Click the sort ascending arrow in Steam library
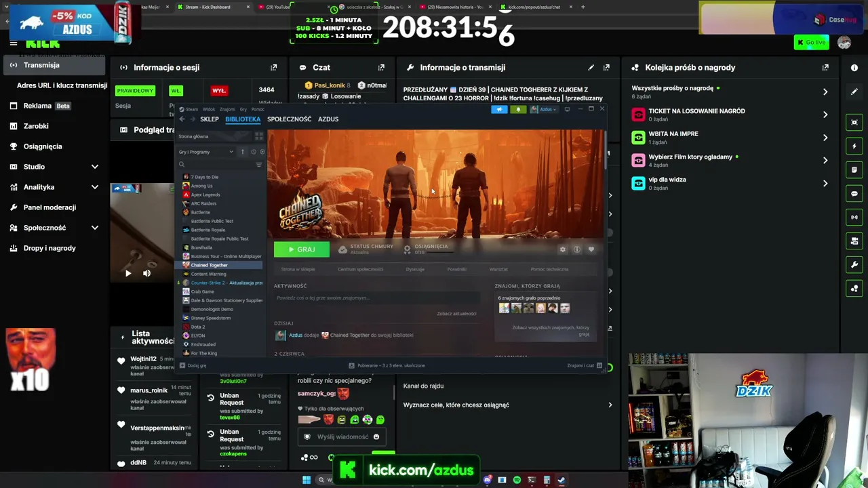Image resolution: width=868 pixels, height=488 pixels. point(242,152)
